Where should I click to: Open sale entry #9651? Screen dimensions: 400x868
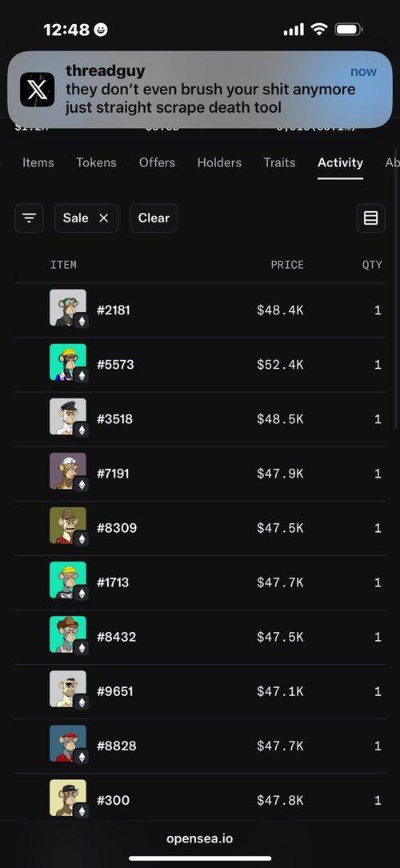pos(200,691)
